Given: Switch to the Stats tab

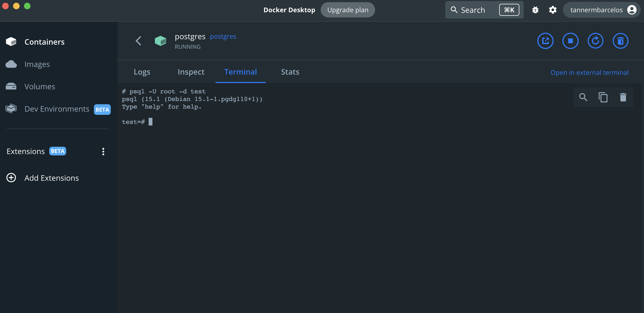Looking at the screenshot, I should point(290,72).
